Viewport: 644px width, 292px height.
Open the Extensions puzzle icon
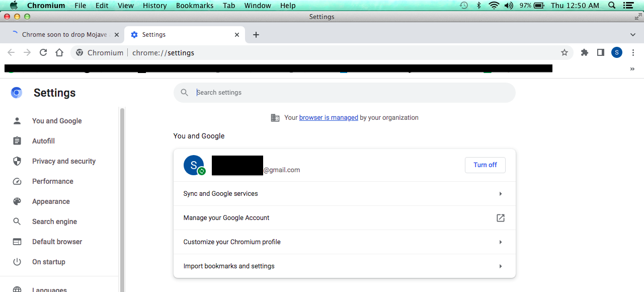tap(585, 52)
